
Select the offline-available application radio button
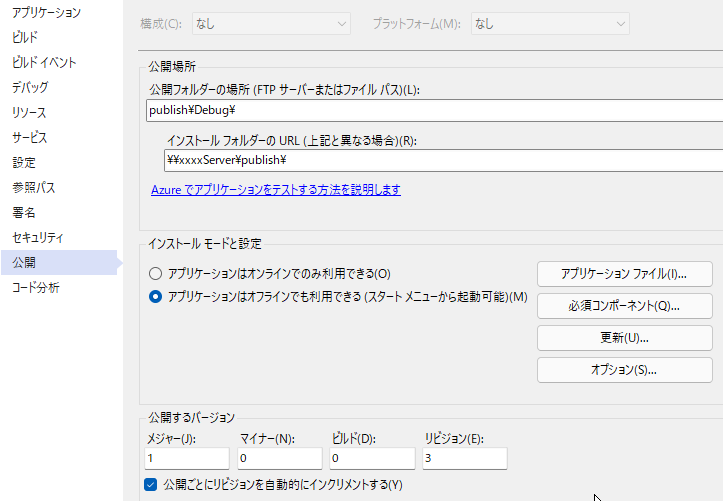click(155, 296)
